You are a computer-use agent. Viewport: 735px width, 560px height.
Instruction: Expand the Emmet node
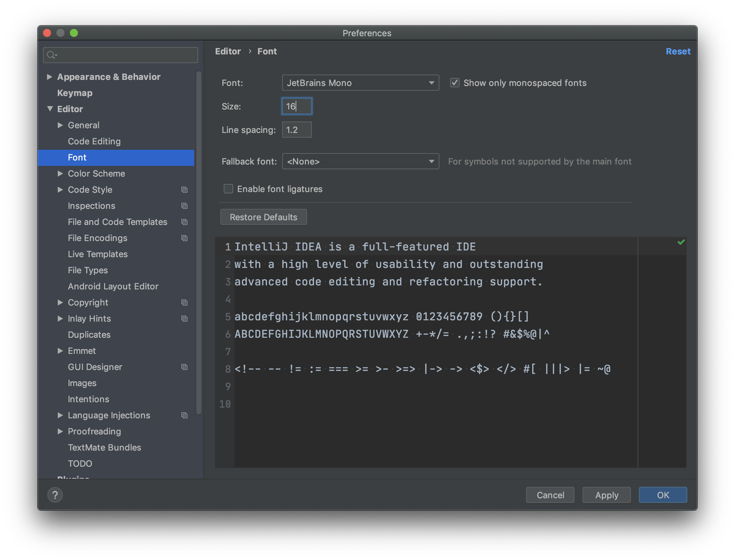tap(60, 351)
